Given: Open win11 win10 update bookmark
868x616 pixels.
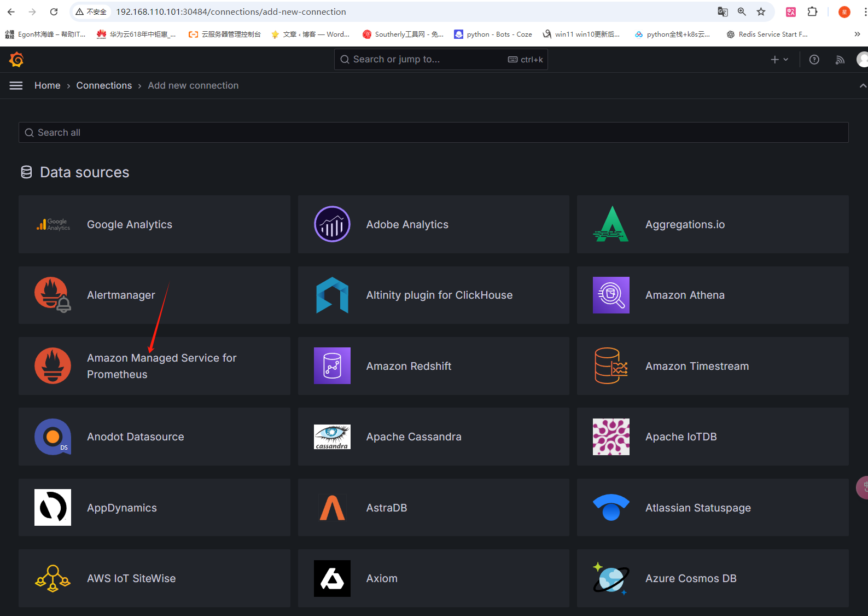Looking at the screenshot, I should tap(581, 34).
